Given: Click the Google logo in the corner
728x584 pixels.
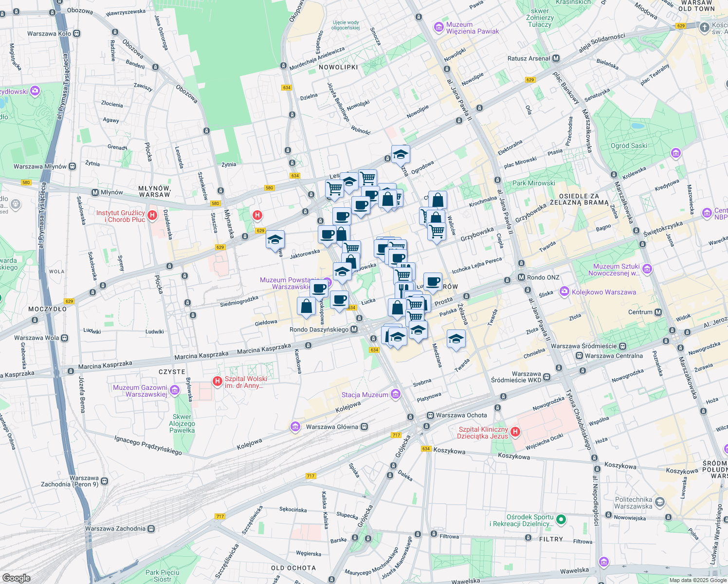Looking at the screenshot, I should pos(16,578).
